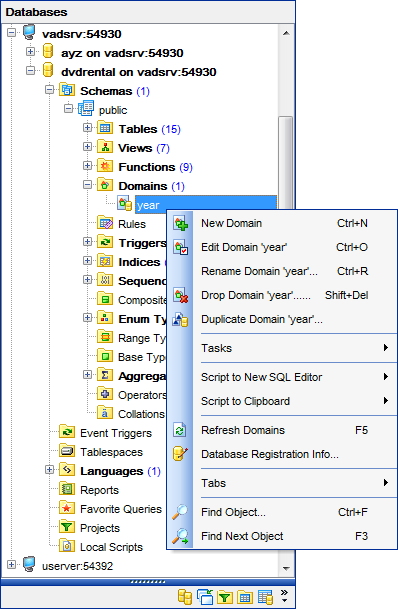398x609 pixels.
Task: Click the ayz database cylinder icon
Action: coord(48,51)
